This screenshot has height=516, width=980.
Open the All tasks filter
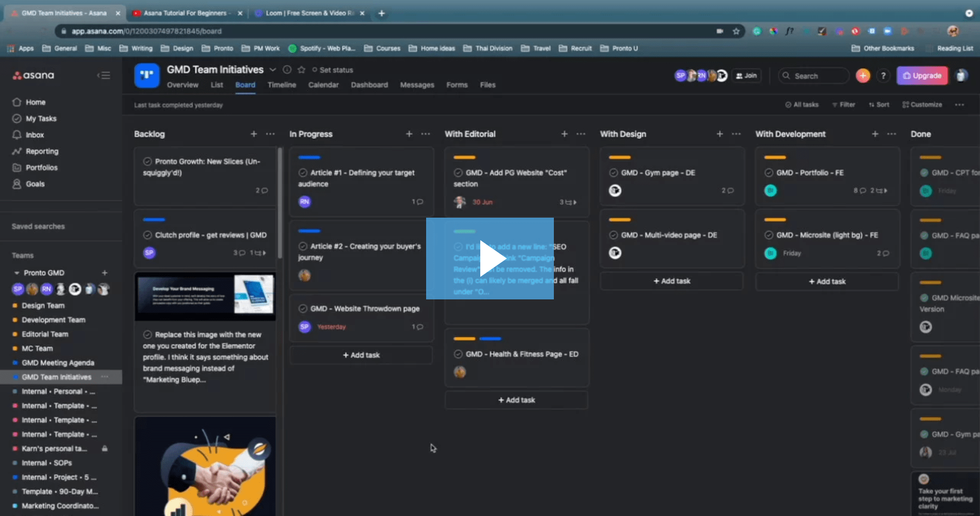[802, 105]
